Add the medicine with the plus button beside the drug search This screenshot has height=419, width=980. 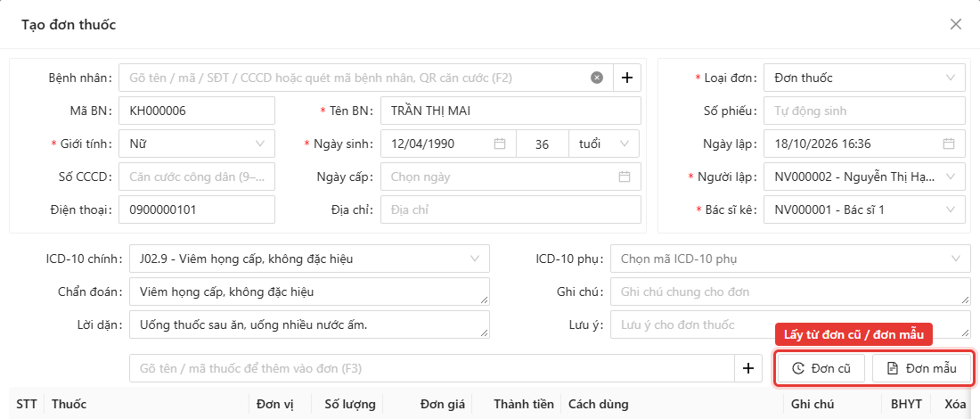[x=748, y=368]
